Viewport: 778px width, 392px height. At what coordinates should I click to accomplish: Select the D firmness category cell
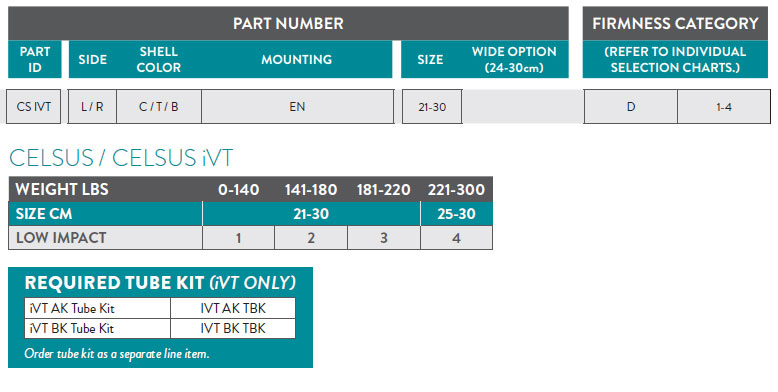[x=631, y=107]
